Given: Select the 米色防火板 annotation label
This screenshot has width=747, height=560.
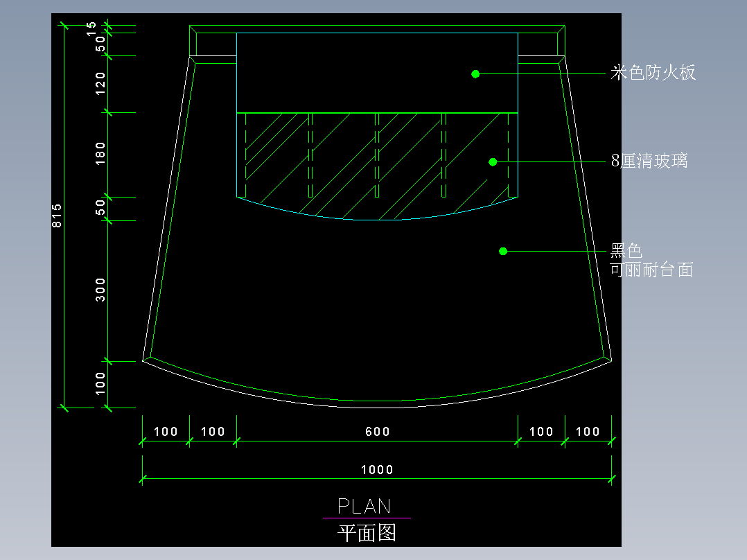Looking at the screenshot, I should (653, 73).
